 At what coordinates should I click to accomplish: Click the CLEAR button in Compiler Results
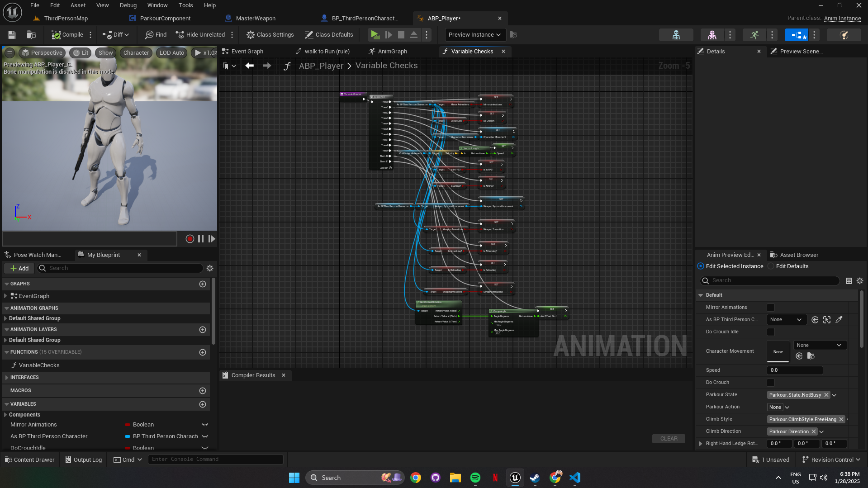click(x=669, y=439)
